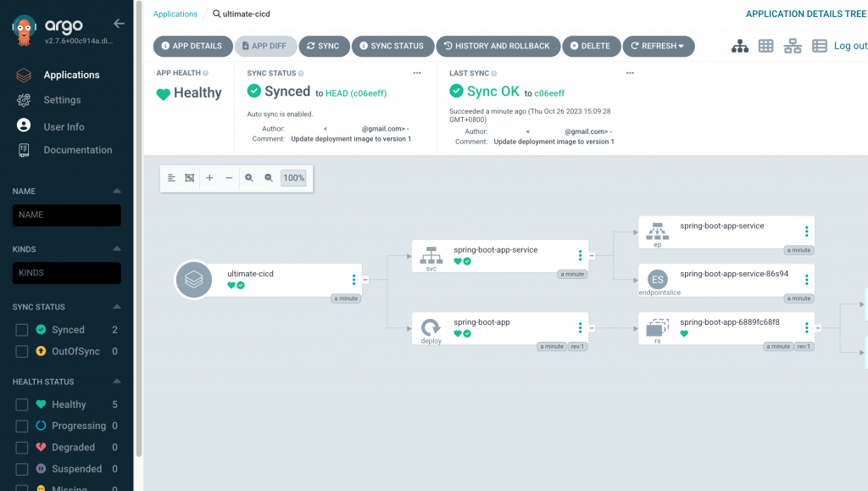
Task: Switch to the list view icon
Action: [x=820, y=46]
